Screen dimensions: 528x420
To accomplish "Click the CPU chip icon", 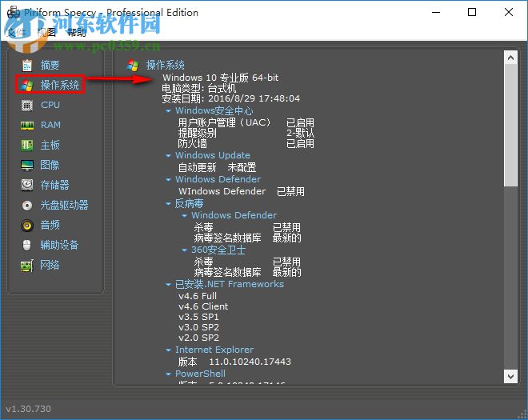I will pyautogui.click(x=27, y=106).
